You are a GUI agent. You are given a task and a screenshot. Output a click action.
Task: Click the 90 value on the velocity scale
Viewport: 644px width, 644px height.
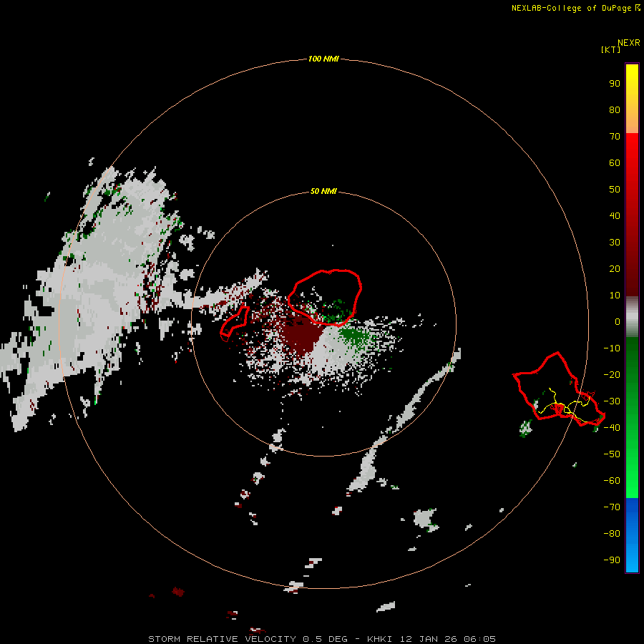615,84
